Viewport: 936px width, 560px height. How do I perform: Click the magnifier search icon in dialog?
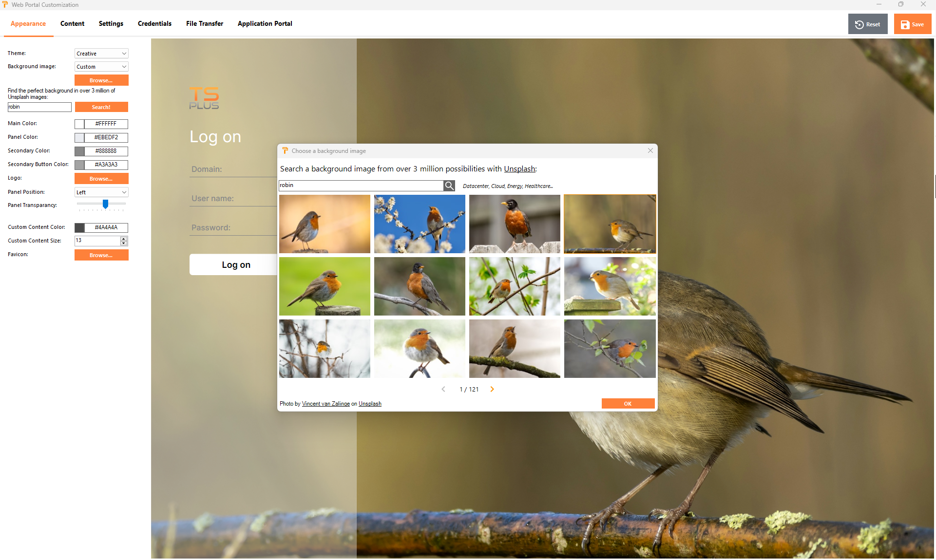pyautogui.click(x=449, y=186)
